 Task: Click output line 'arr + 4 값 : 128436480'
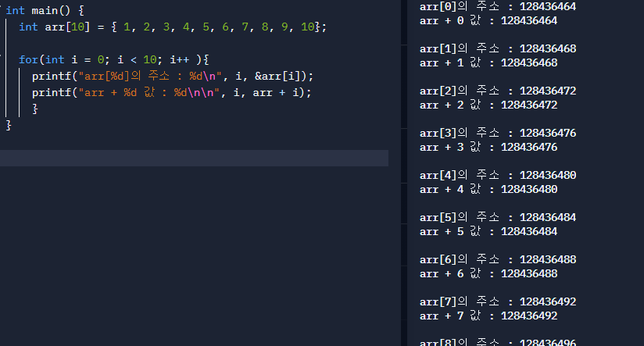click(x=488, y=189)
